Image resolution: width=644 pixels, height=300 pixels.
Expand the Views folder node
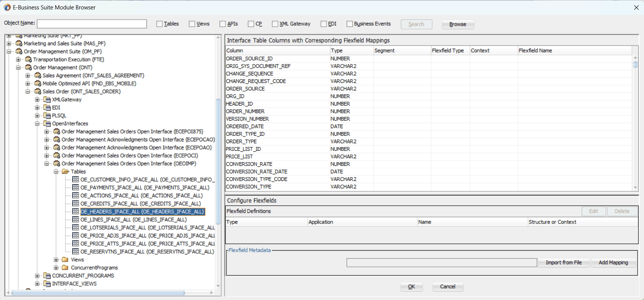click(x=56, y=260)
